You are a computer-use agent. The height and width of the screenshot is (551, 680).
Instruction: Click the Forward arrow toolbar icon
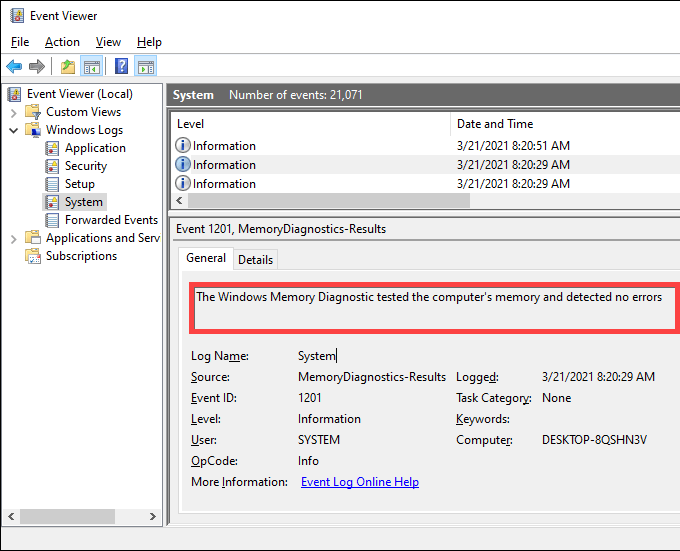[x=37, y=67]
